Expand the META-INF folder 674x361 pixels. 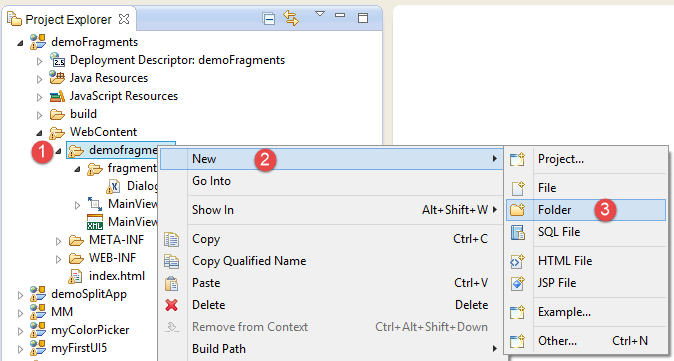(58, 241)
